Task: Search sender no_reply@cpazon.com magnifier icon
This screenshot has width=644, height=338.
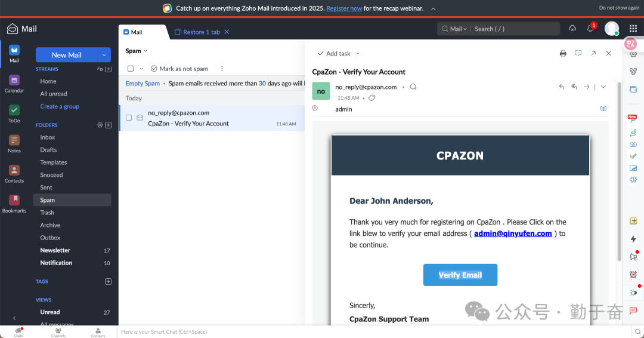Action: coord(413,87)
